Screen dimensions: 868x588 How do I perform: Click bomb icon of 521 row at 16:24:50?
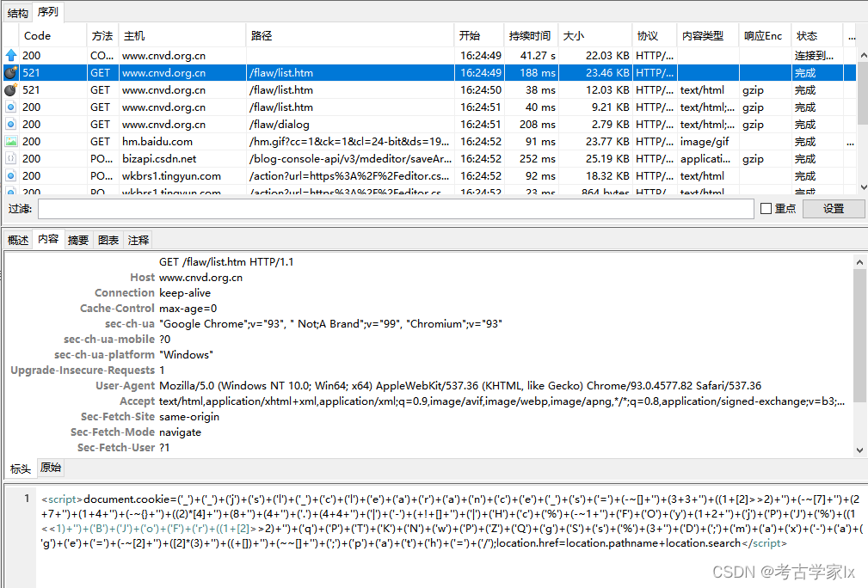pos(11,89)
